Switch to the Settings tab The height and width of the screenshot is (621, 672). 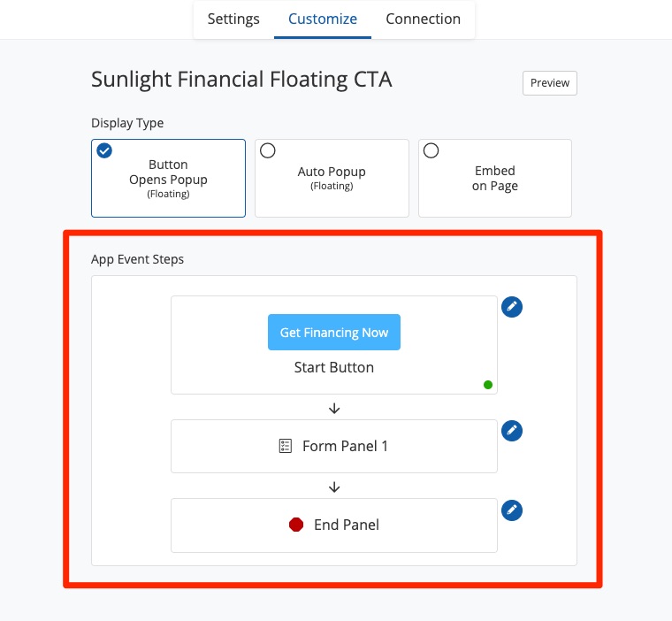pos(233,19)
